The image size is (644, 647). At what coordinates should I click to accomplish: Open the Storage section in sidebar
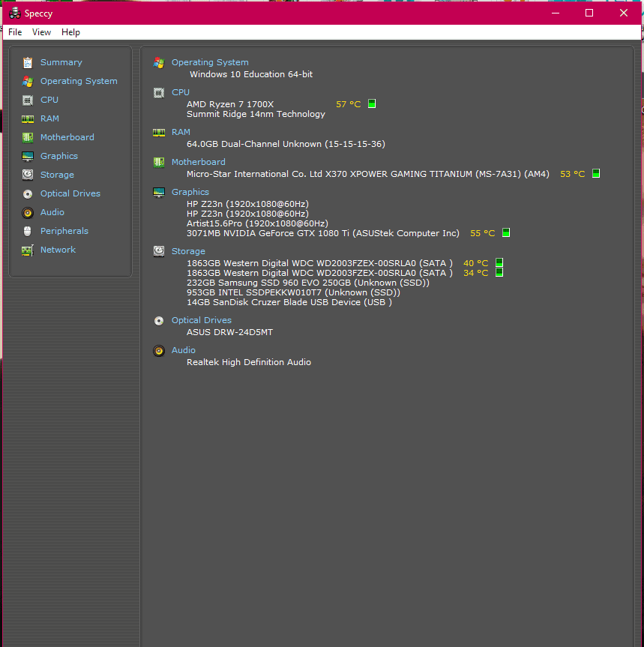[57, 175]
